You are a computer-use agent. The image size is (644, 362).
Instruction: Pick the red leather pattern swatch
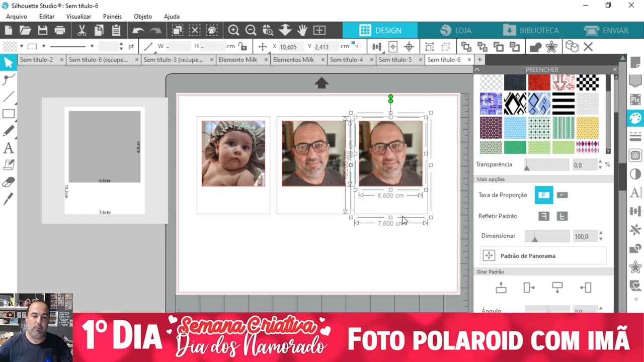(x=539, y=82)
